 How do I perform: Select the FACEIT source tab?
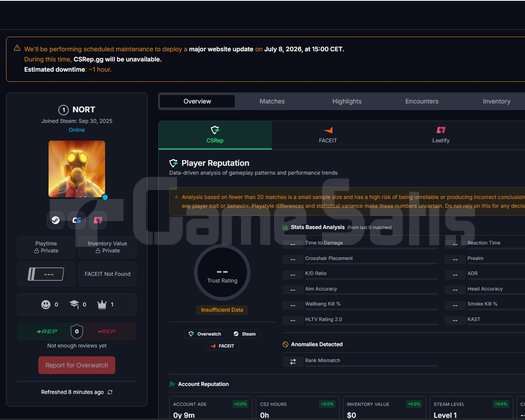tap(328, 135)
